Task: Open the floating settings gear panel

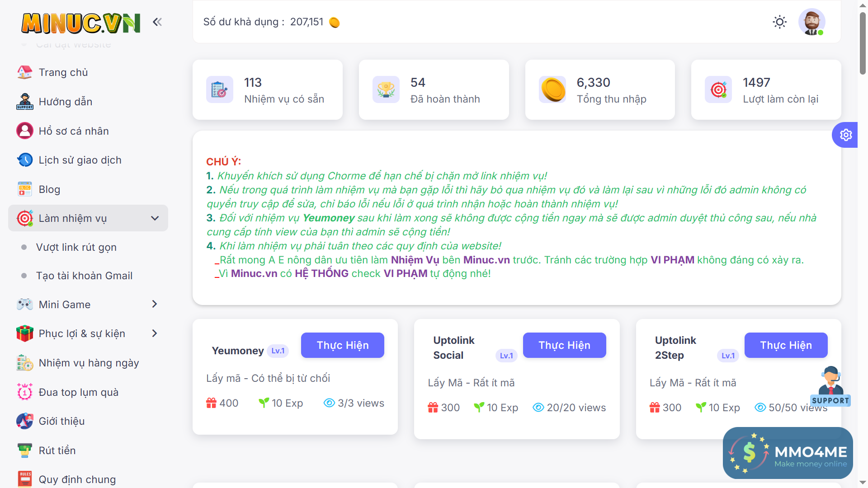Action: (x=845, y=135)
